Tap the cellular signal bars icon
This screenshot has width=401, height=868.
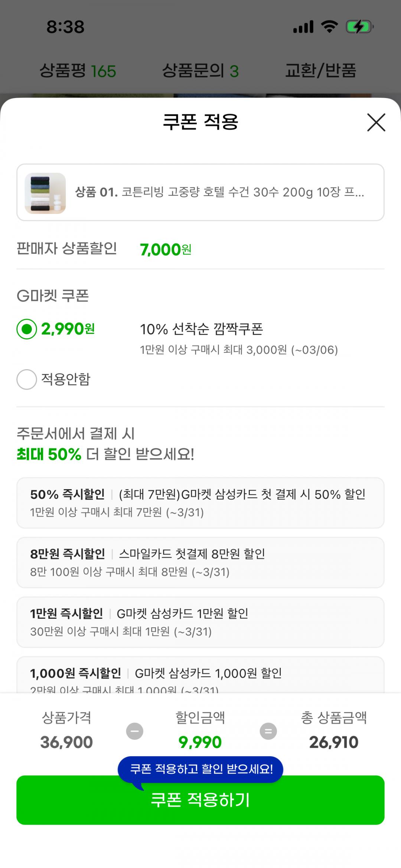303,27
